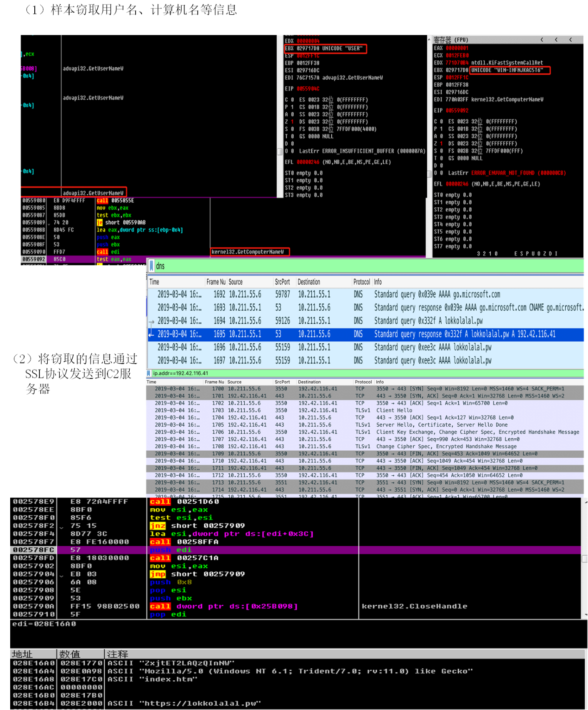Viewport: 588px width, 710px height.
Task: Click the bookmark icon beside the dns filter
Action: pyautogui.click(x=152, y=266)
